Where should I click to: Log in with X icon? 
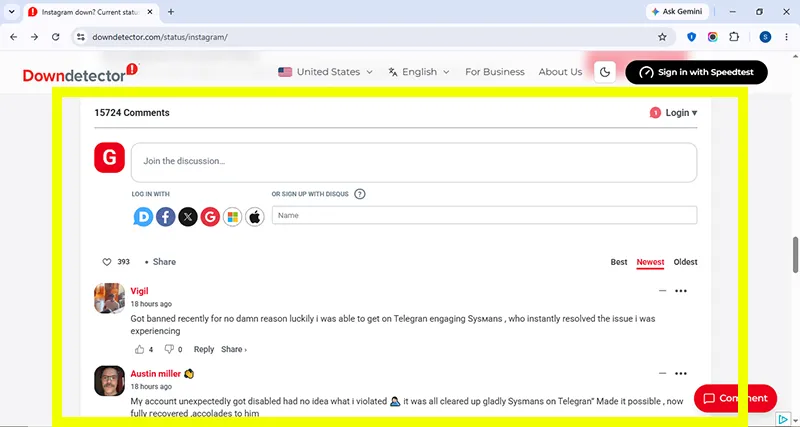point(188,217)
